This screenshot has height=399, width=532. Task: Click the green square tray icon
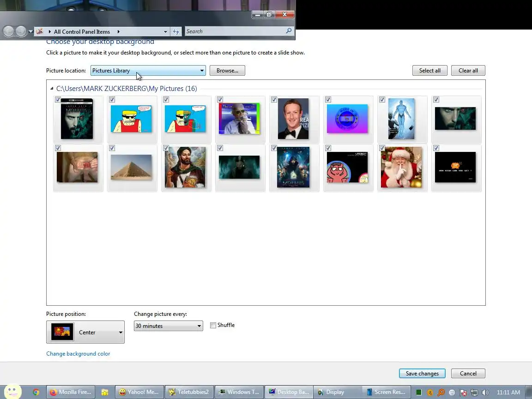[x=419, y=392]
